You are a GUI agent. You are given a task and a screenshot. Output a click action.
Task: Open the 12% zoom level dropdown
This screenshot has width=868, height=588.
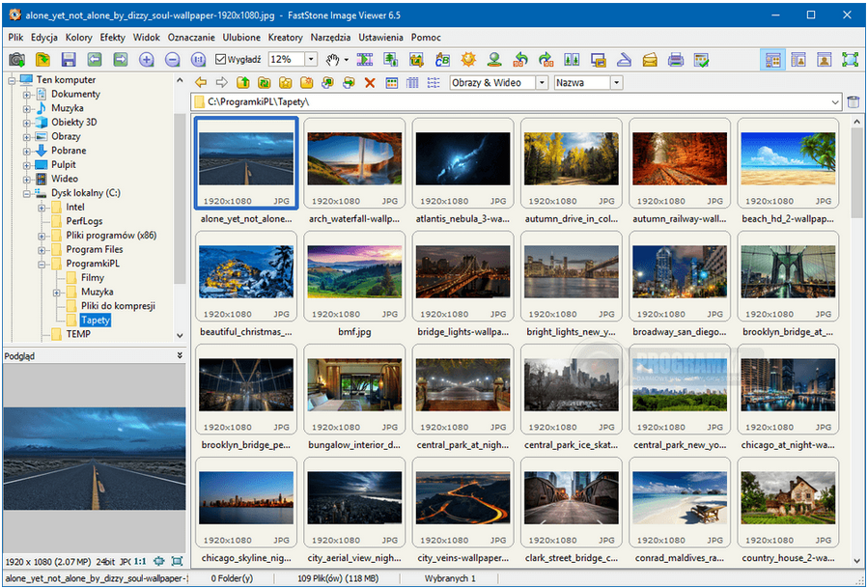coord(311,59)
